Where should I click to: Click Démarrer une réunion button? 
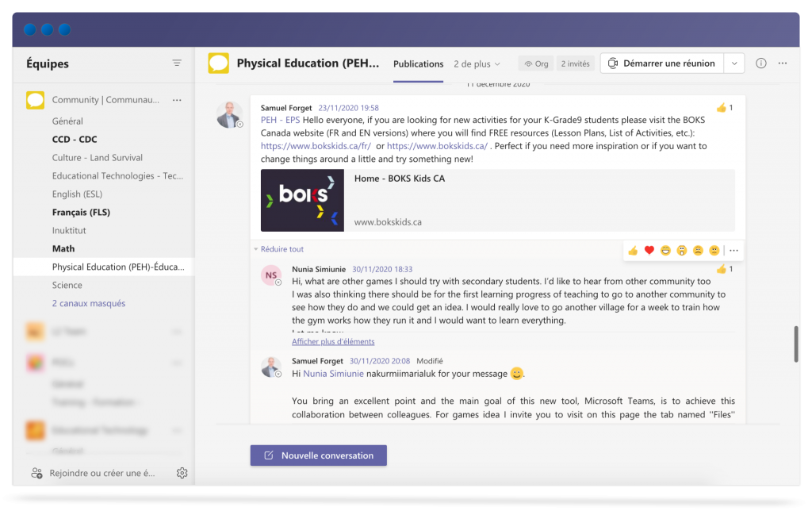pos(662,63)
